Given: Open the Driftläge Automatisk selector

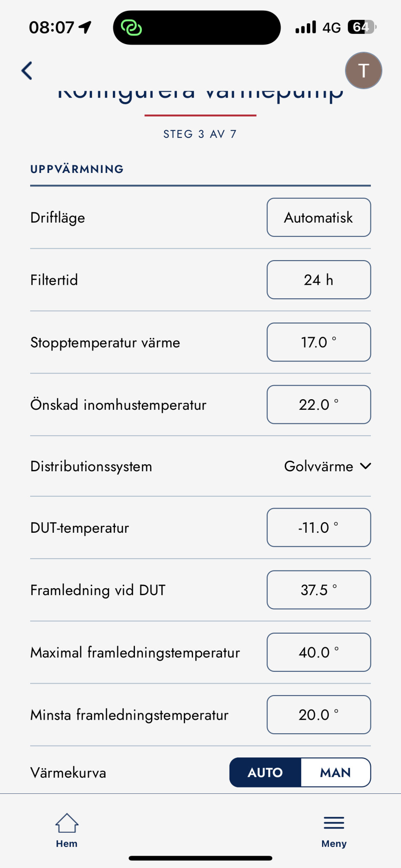Looking at the screenshot, I should (319, 217).
